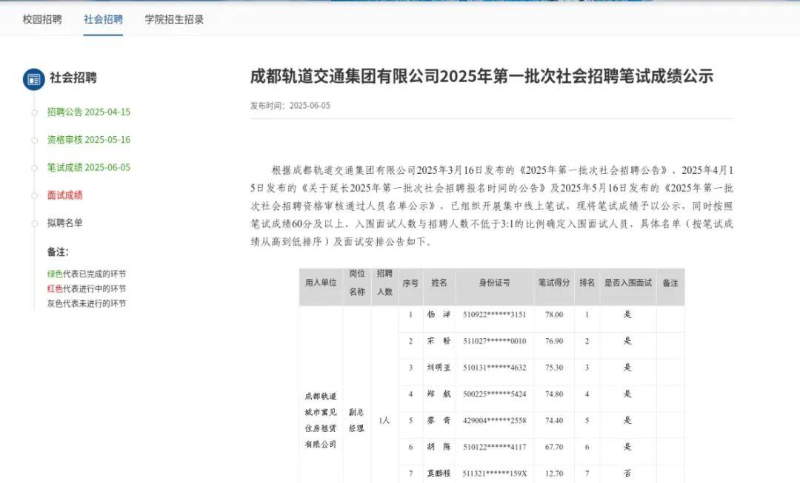This screenshot has height=483, width=800.
Task: Click the score 75.30
Action: point(554,368)
